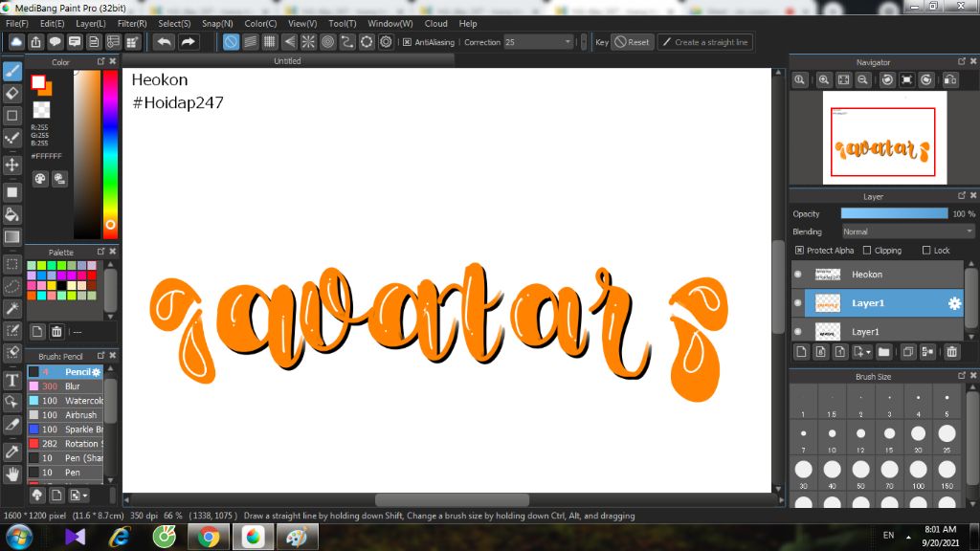The height and width of the screenshot is (551, 980).
Task: Turn snap off icon in toolbar
Action: (231, 42)
